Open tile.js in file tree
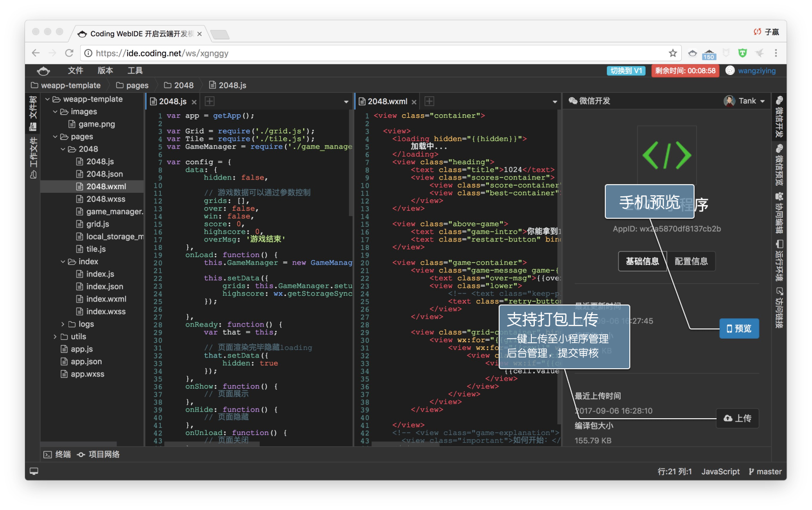Viewport: 812px width, 510px height. pos(91,249)
